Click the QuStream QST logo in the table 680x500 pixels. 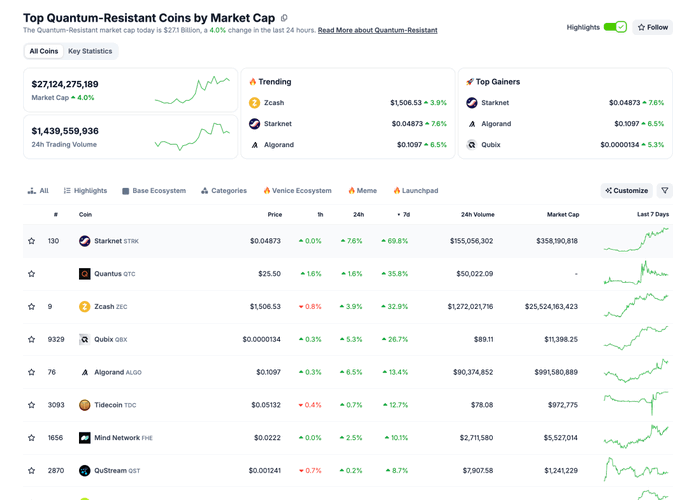[85, 471]
